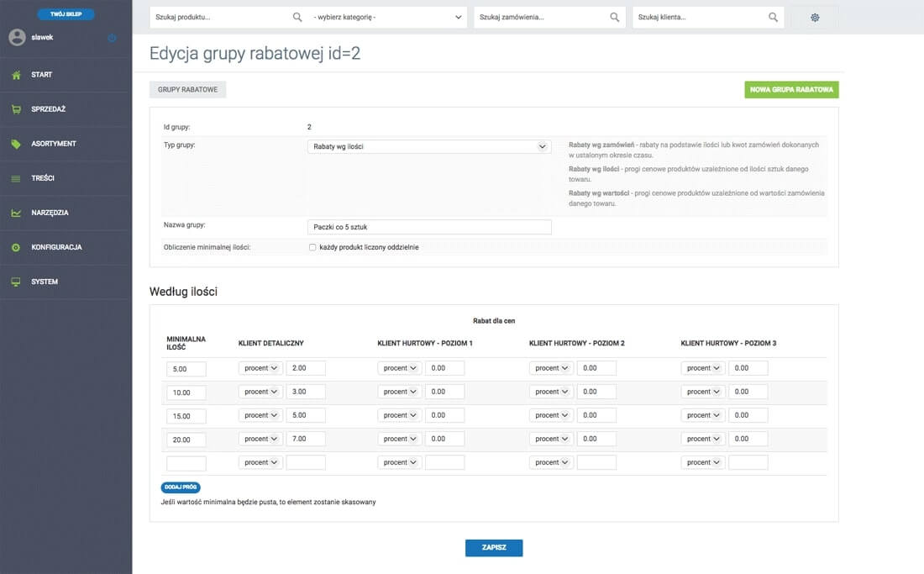The height and width of the screenshot is (574, 924).
Task: Click the product search magnifier icon
Action: coord(297,17)
